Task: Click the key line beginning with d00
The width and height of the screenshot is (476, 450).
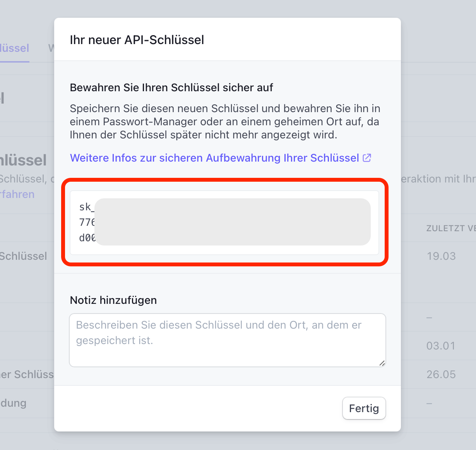Action: tap(87, 238)
